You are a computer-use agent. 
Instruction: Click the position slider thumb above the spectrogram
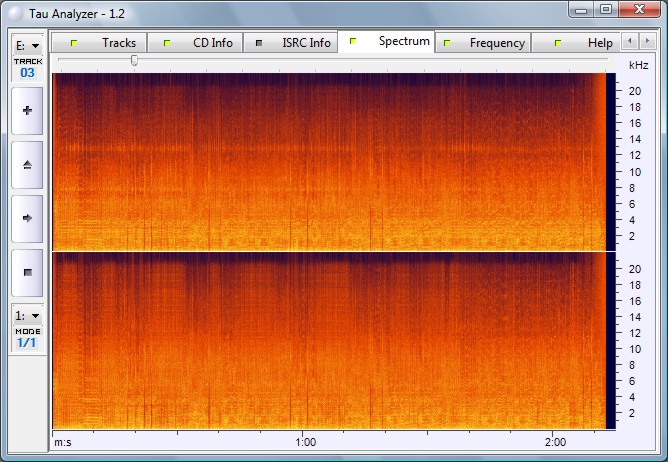point(134,61)
